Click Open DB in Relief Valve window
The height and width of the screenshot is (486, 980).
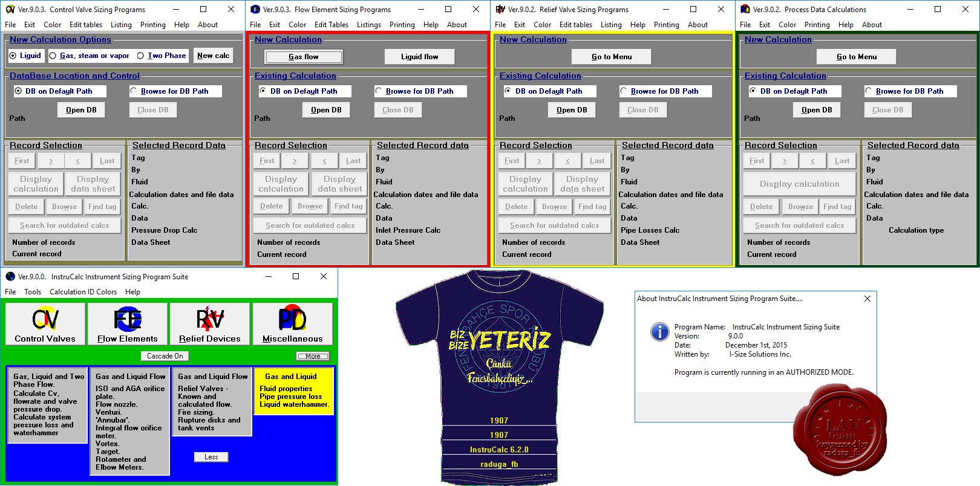coord(572,110)
